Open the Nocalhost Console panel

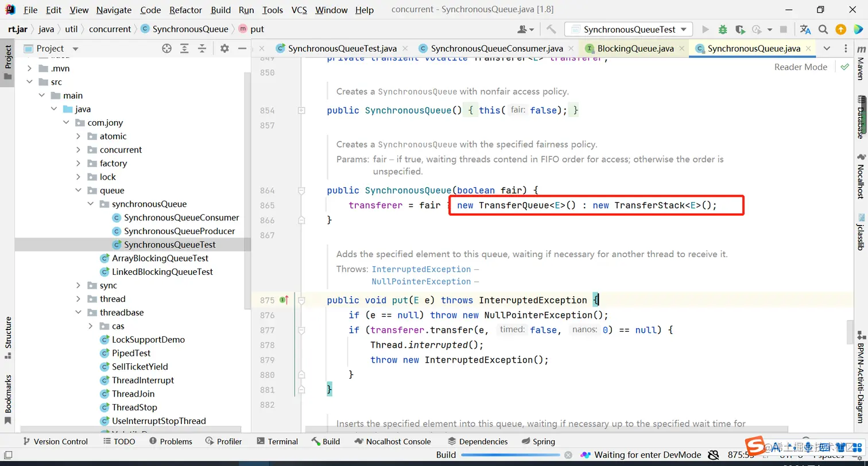[x=393, y=441]
